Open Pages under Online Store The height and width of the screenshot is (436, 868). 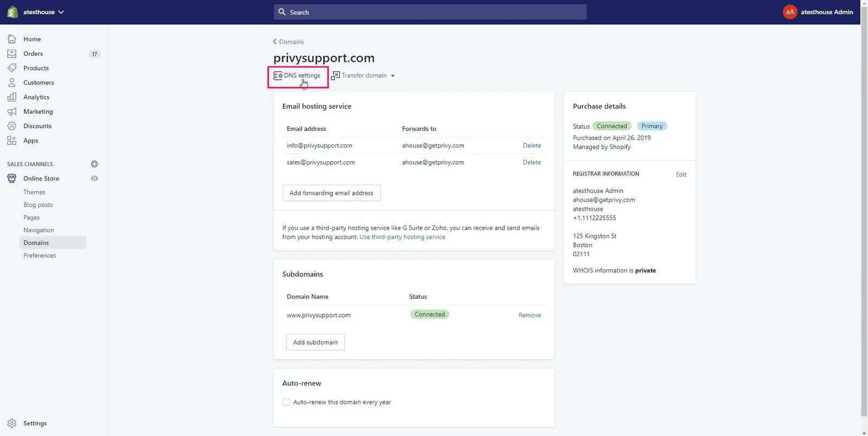(31, 218)
